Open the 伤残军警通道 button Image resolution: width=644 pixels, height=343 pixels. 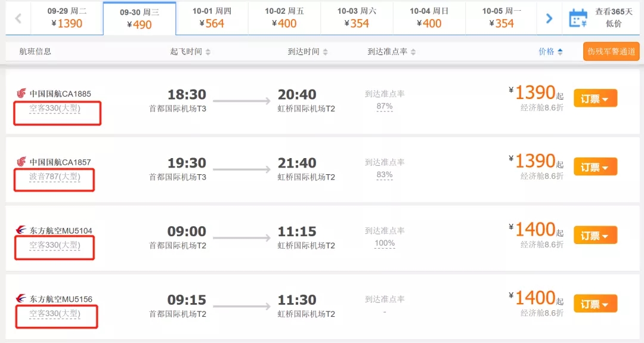pos(611,51)
